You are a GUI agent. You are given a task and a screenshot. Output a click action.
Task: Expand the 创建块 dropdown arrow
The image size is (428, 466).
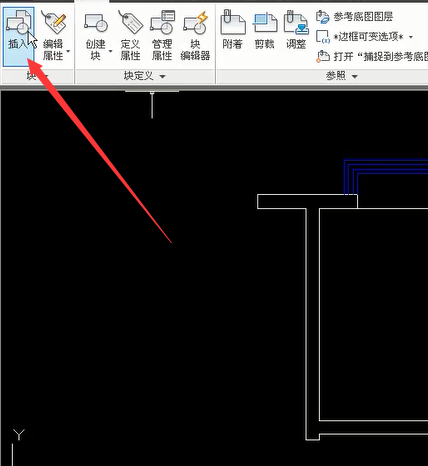pyautogui.click(x=110, y=51)
